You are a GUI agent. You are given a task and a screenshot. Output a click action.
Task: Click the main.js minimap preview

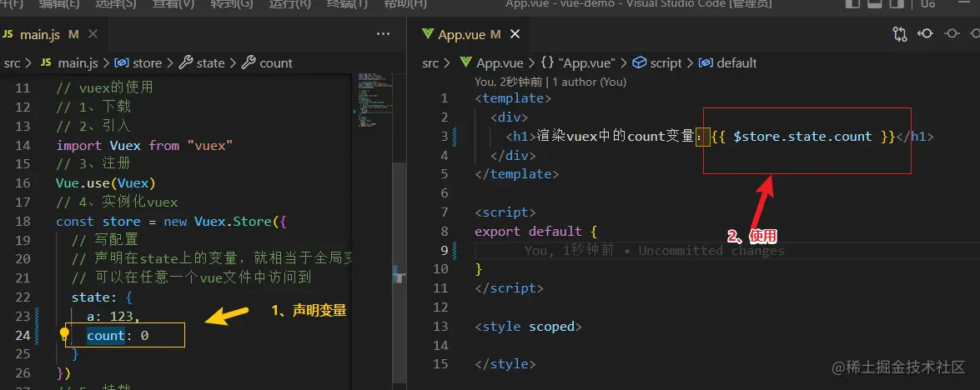(374, 100)
